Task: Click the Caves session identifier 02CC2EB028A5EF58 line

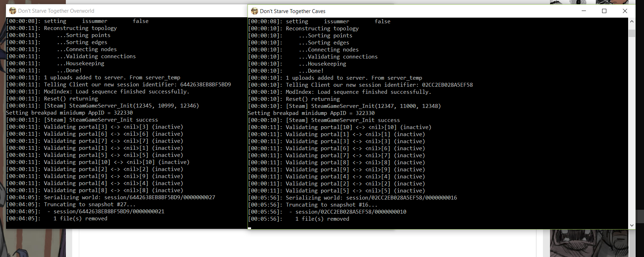Action: 379,85
